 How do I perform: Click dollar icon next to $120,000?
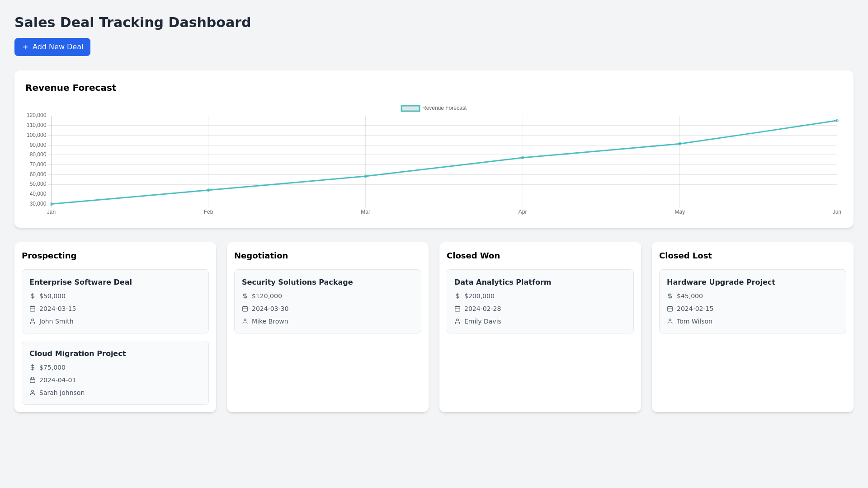click(245, 296)
